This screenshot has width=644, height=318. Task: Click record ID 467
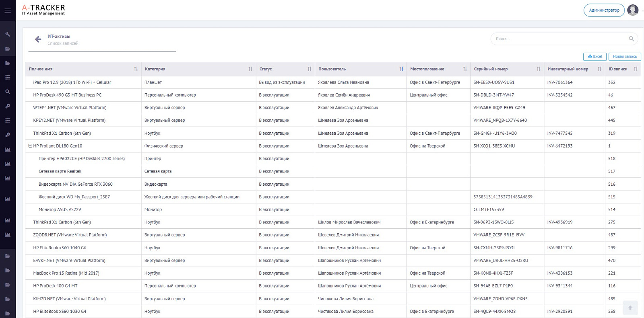(x=612, y=108)
